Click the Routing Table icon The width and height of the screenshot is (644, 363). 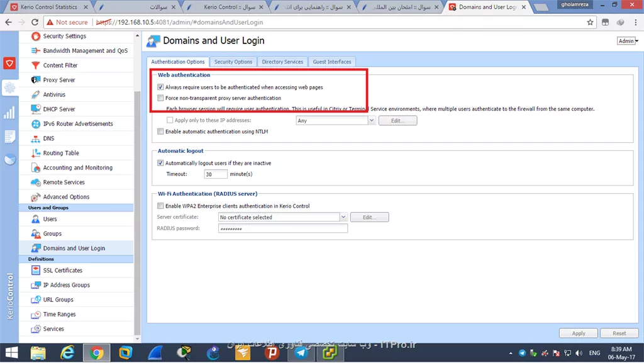[36, 153]
